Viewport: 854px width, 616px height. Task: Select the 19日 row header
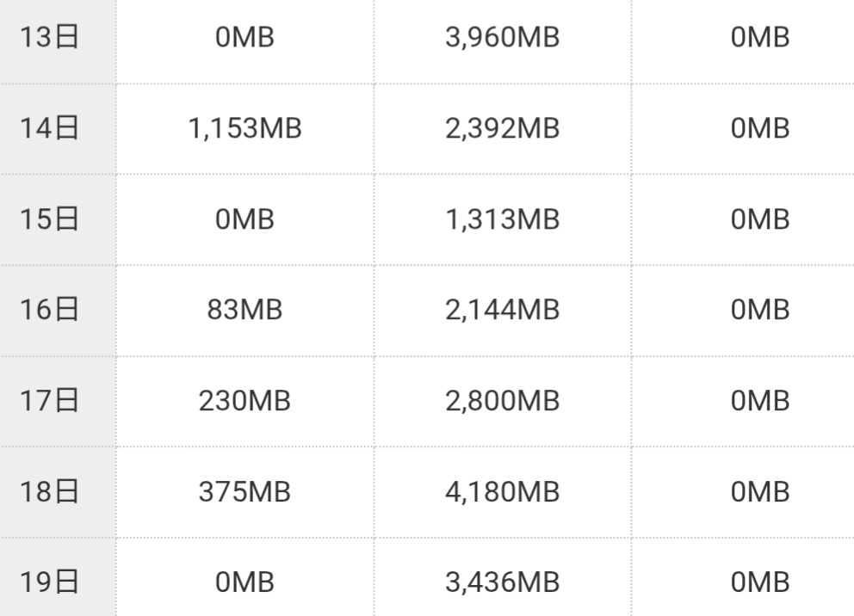(x=49, y=582)
